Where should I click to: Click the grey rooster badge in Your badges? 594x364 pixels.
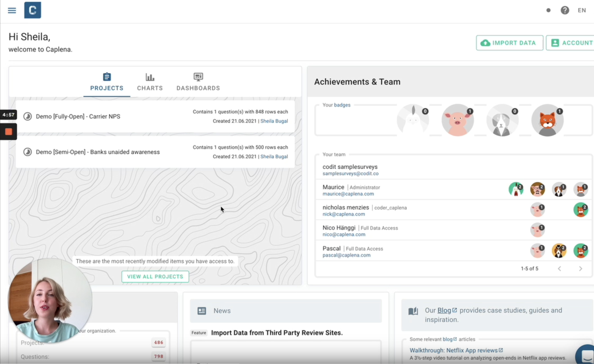413,120
